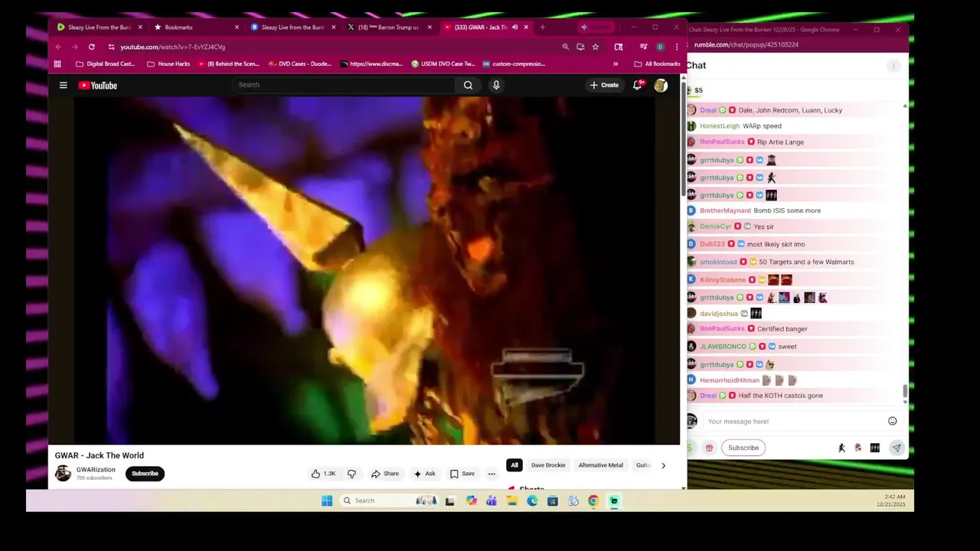
Task: Open the YouTube guide hamburger menu
Action: click(x=64, y=85)
